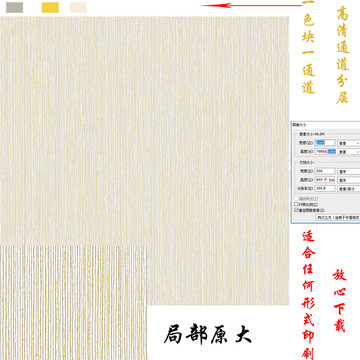Toggle the grayed scale styles checkbox

point(296,199)
